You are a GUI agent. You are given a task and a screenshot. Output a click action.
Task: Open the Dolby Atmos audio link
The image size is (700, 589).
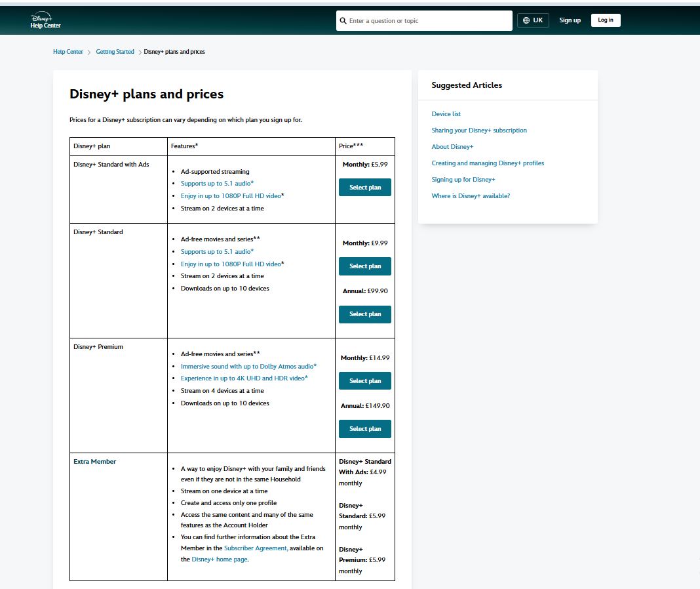248,367
